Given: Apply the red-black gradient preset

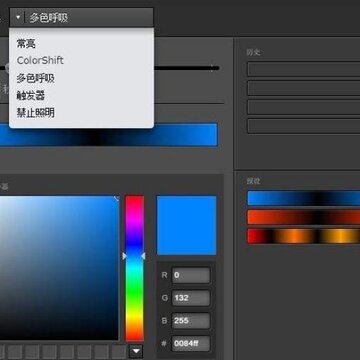Looking at the screenshot, I should [304, 217].
